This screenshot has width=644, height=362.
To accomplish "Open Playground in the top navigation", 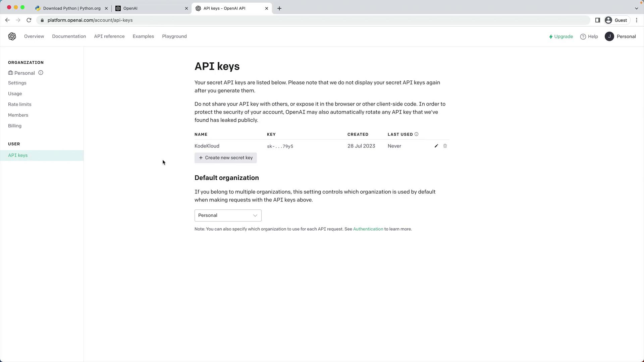I will (x=174, y=37).
